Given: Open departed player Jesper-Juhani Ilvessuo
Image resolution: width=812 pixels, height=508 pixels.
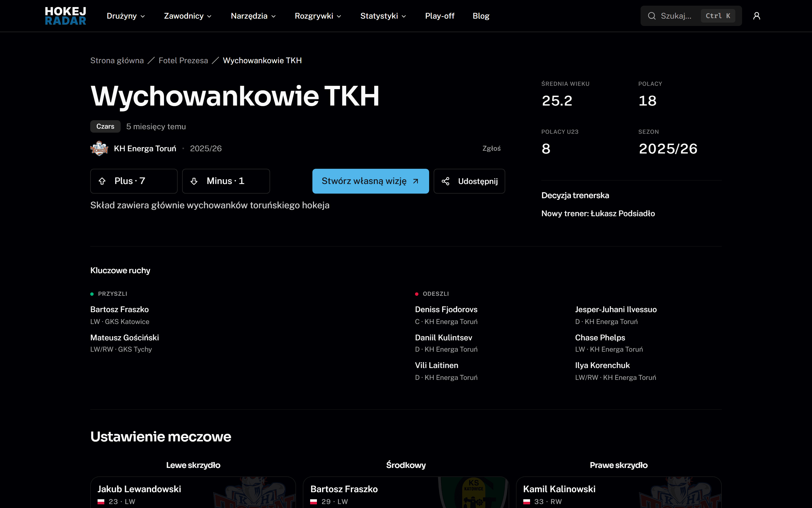Looking at the screenshot, I should pos(616,309).
